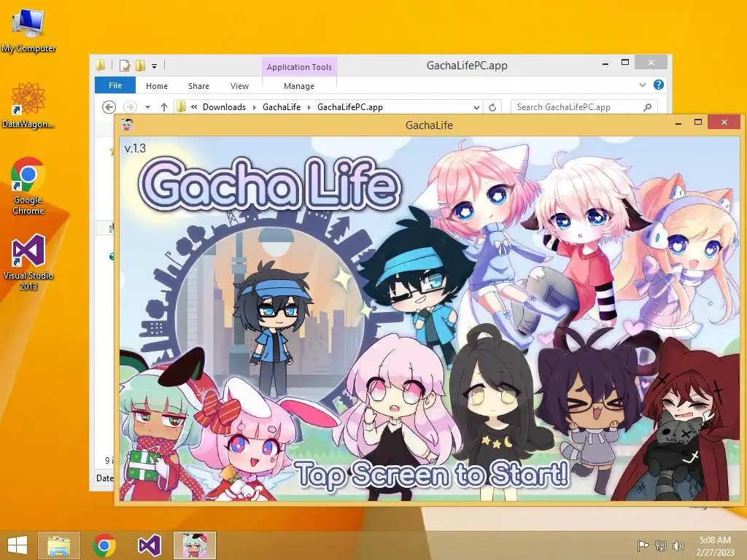This screenshot has width=747, height=560.
Task: Show the taskbar clock and date
Action: pyautogui.click(x=715, y=545)
